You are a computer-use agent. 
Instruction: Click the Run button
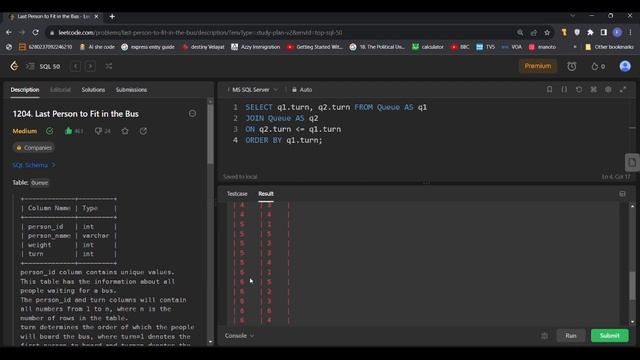pyautogui.click(x=571, y=336)
